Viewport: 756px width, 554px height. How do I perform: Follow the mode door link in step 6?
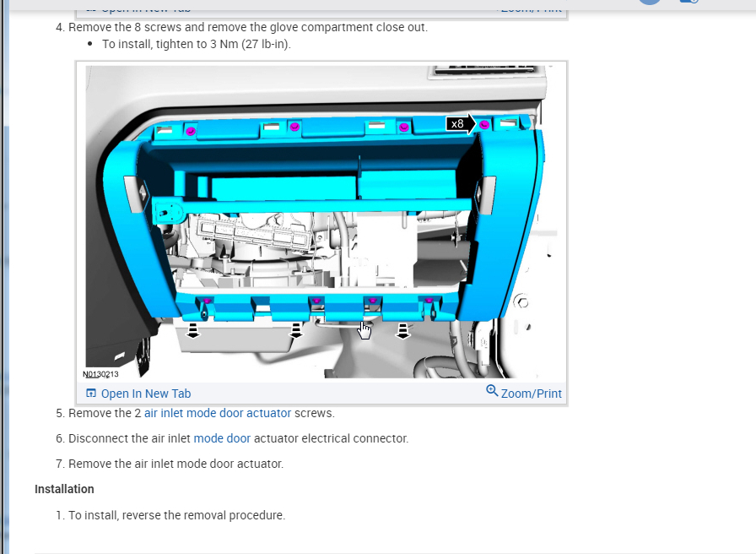pyautogui.click(x=222, y=438)
